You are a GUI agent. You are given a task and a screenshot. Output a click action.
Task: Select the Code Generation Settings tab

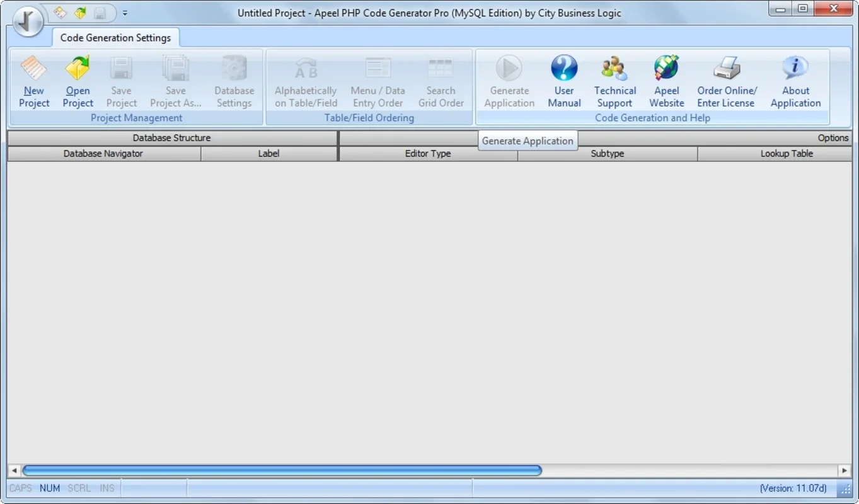click(x=116, y=38)
